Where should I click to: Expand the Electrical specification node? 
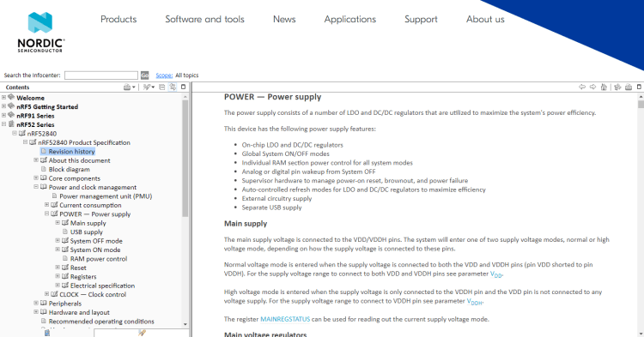58,286
